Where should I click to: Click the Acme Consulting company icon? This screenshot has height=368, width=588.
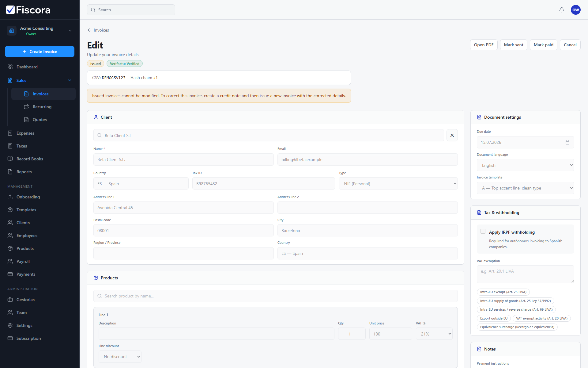[12, 31]
